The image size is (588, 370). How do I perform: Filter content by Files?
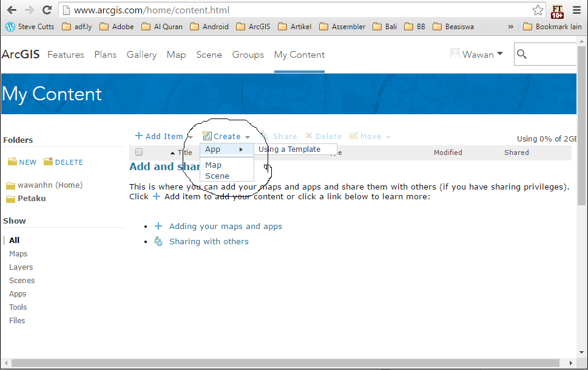pos(17,320)
